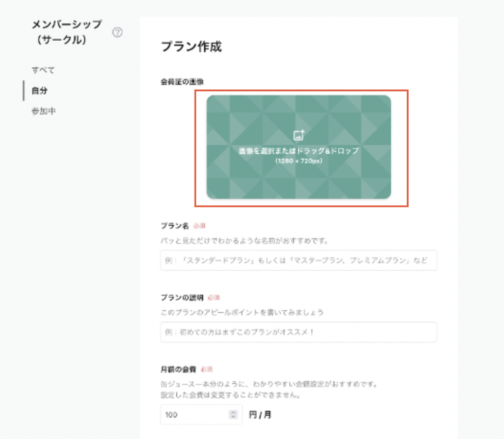Image resolution: width=504 pixels, height=439 pixels.
Task: Select the すべて sidebar item
Action: [43, 70]
